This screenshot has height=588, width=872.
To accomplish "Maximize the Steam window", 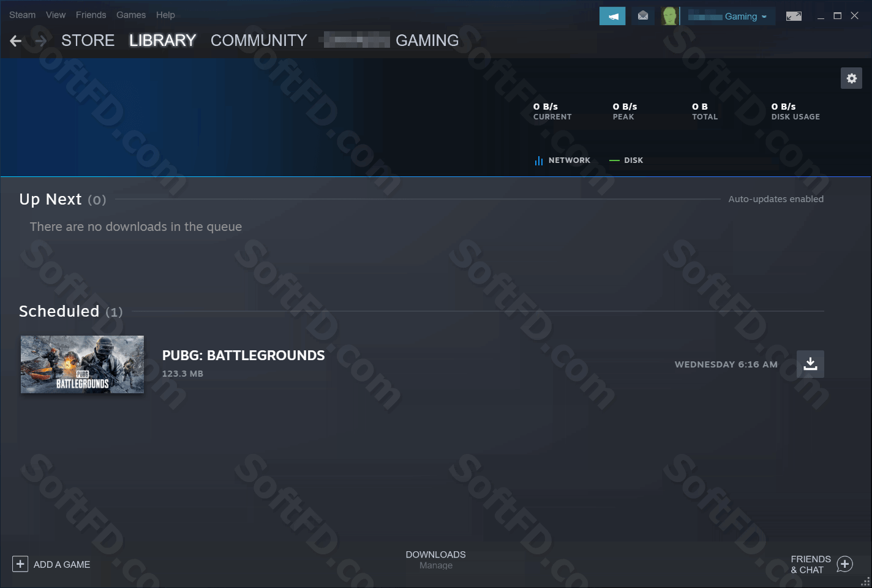I will 838,16.
